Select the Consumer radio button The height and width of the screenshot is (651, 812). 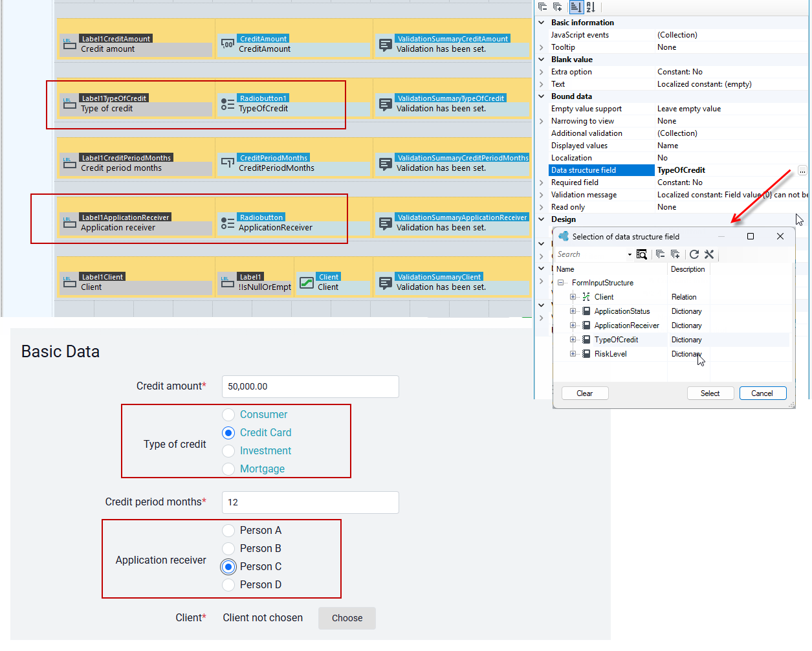click(228, 415)
